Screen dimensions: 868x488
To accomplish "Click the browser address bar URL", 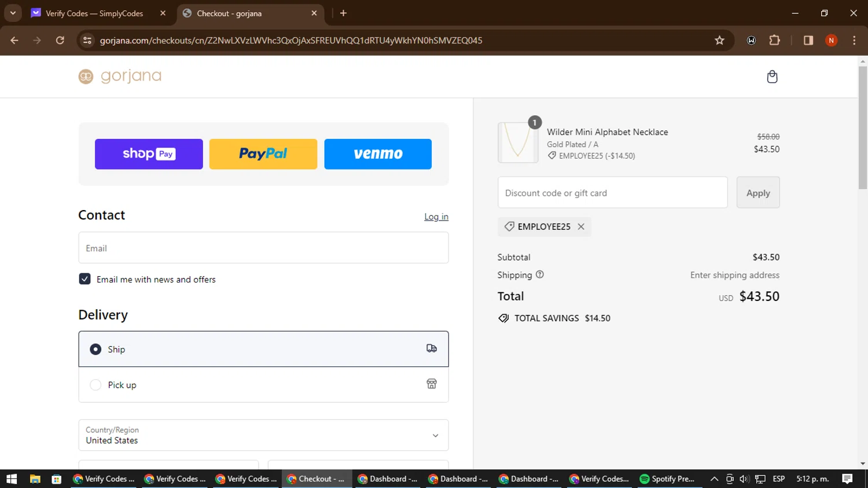I will [x=291, y=41].
